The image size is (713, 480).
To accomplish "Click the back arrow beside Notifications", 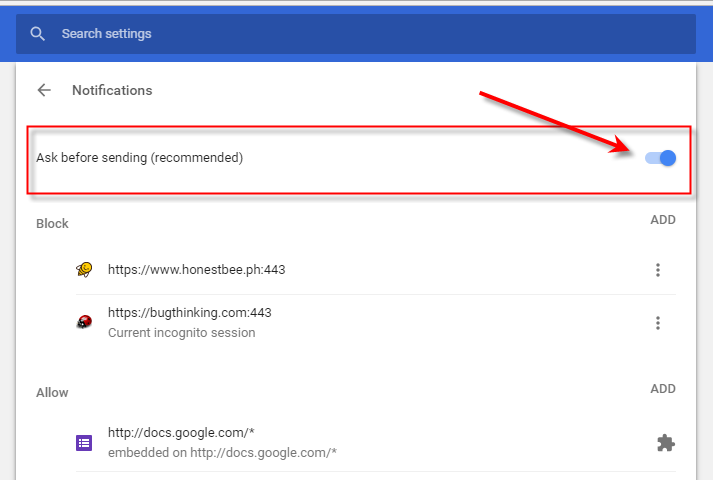I will pyautogui.click(x=44, y=90).
